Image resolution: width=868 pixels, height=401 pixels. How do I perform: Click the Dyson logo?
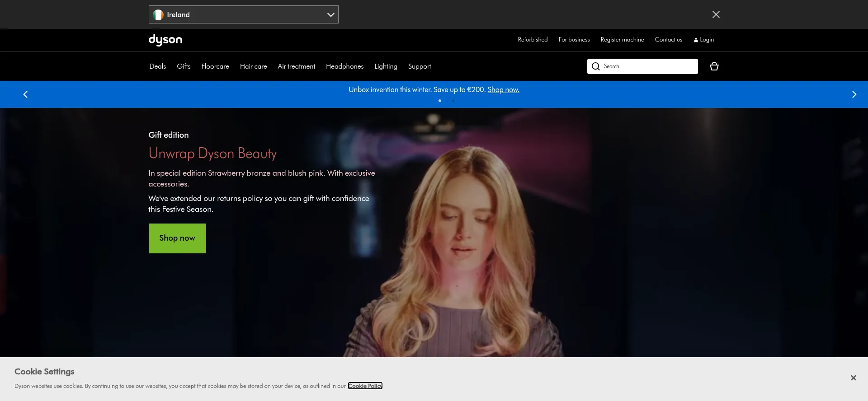pyautogui.click(x=165, y=40)
